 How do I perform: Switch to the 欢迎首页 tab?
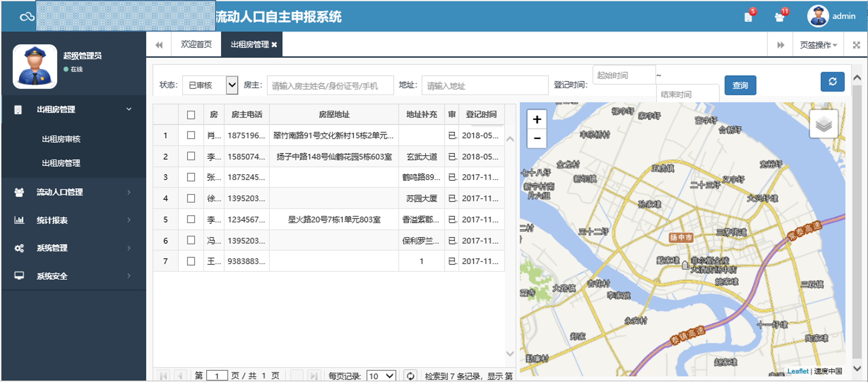pos(196,45)
